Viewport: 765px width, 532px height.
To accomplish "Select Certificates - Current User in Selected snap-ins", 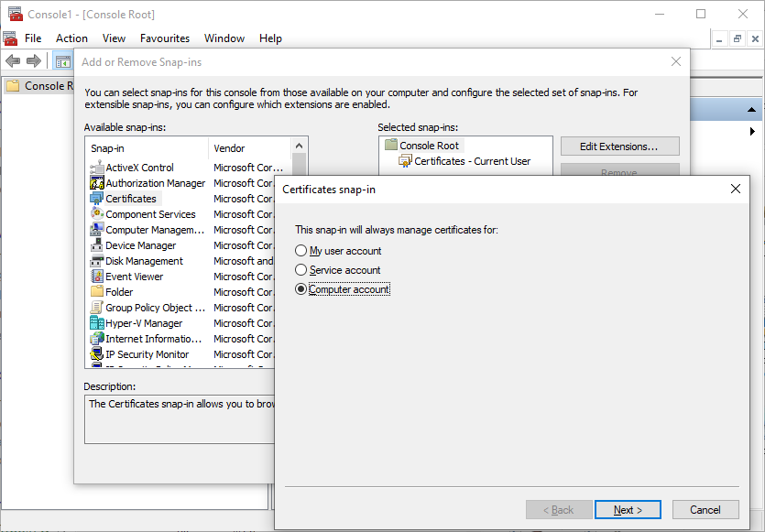I will pyautogui.click(x=464, y=161).
